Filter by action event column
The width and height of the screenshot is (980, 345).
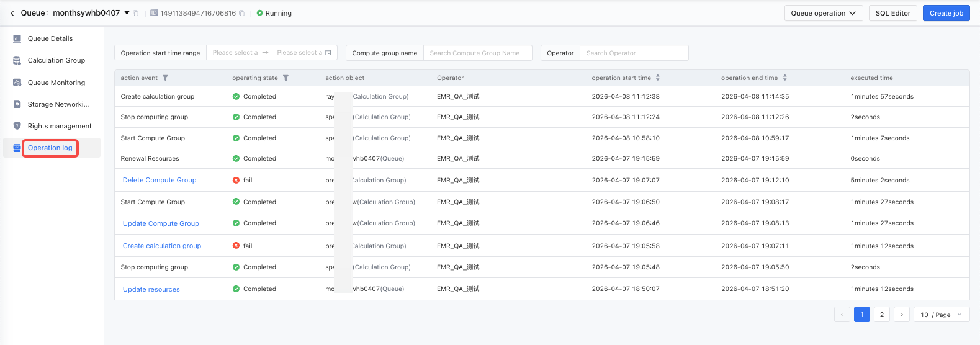(165, 78)
